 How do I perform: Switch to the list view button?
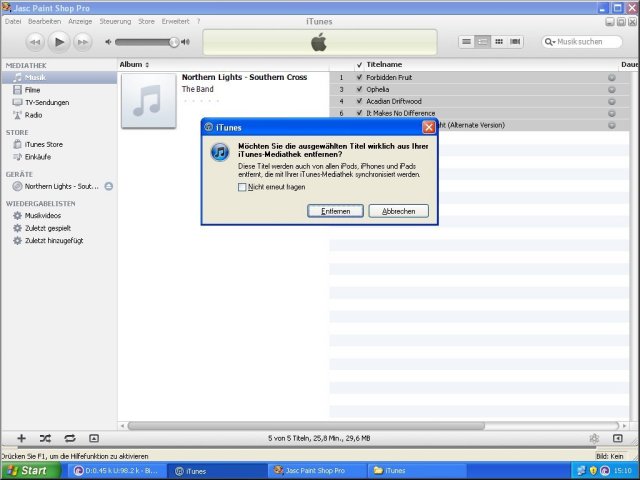click(466, 41)
